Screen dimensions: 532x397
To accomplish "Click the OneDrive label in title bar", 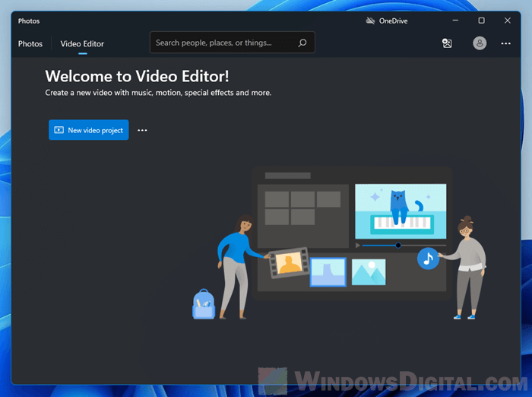I will [393, 21].
